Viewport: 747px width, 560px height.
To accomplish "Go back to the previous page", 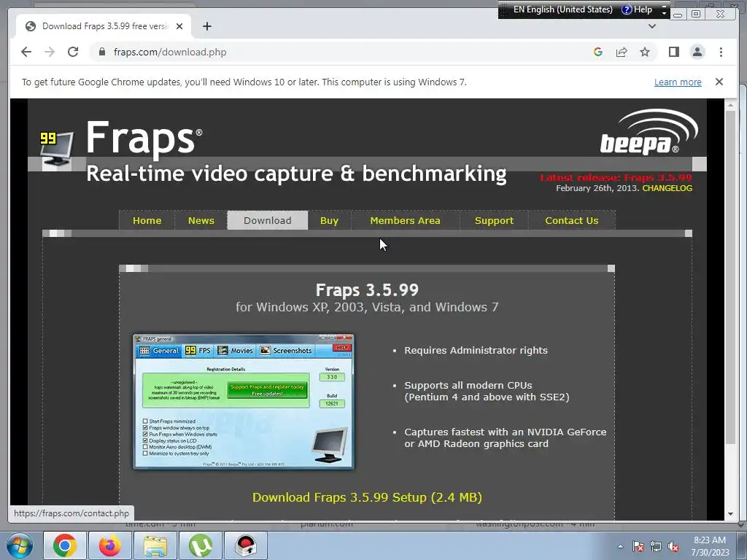I will pyautogui.click(x=26, y=52).
